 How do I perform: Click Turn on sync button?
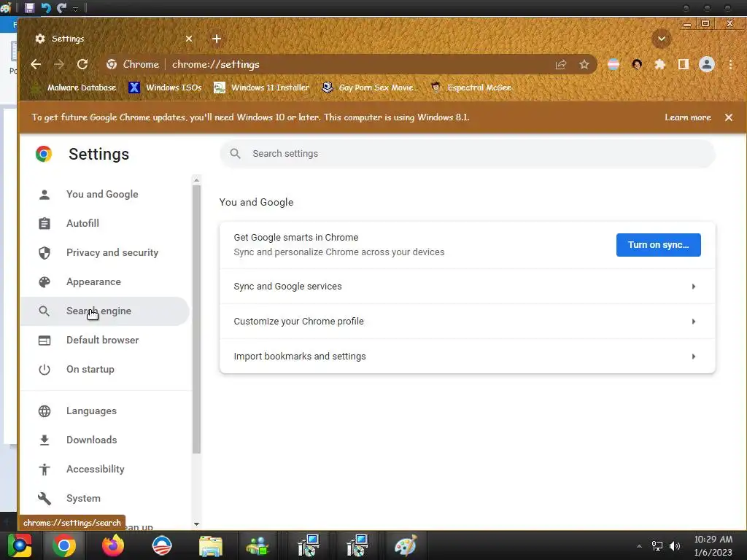pos(659,245)
